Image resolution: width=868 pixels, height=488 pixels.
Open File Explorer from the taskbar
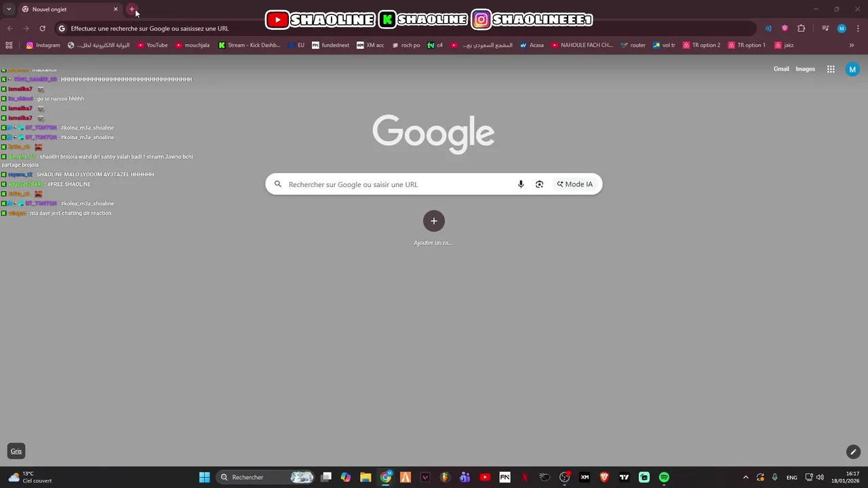click(366, 477)
